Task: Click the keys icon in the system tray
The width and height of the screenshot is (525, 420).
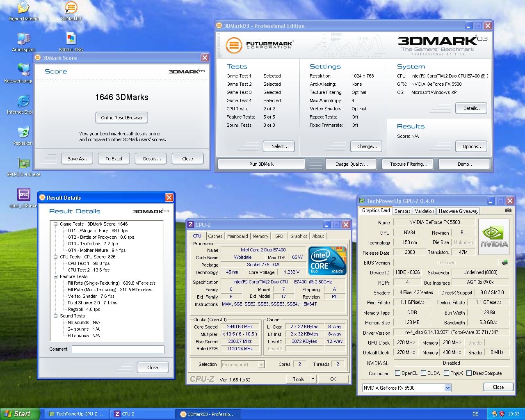Action: [x=494, y=414]
